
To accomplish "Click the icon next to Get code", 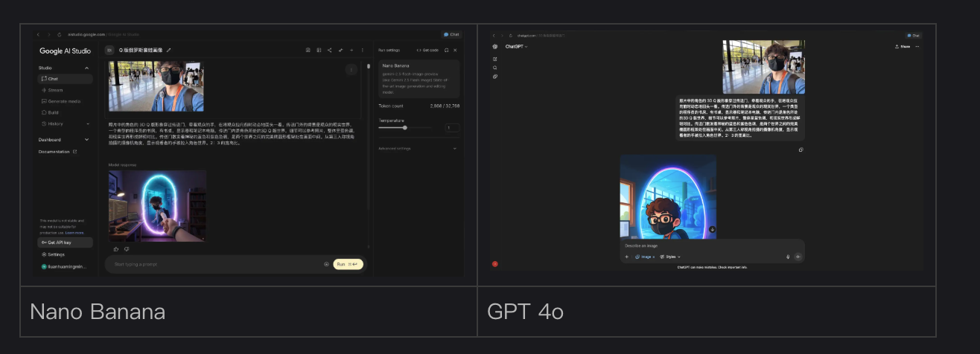I will click(x=446, y=50).
